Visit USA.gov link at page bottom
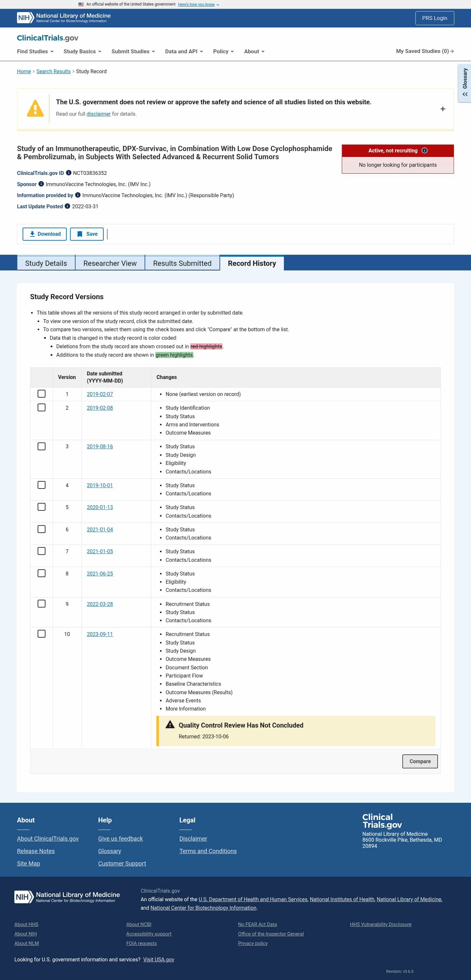The height and width of the screenshot is (980, 471). coord(159,959)
